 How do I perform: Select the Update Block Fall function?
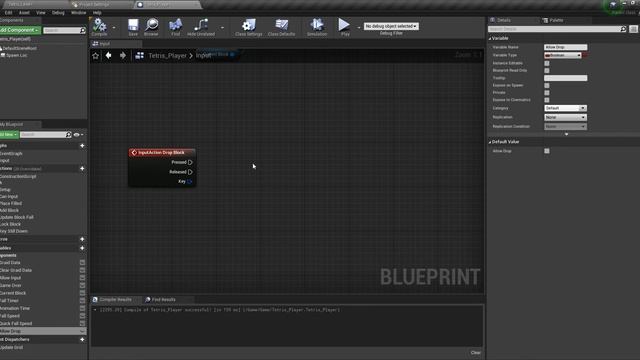coord(17,218)
